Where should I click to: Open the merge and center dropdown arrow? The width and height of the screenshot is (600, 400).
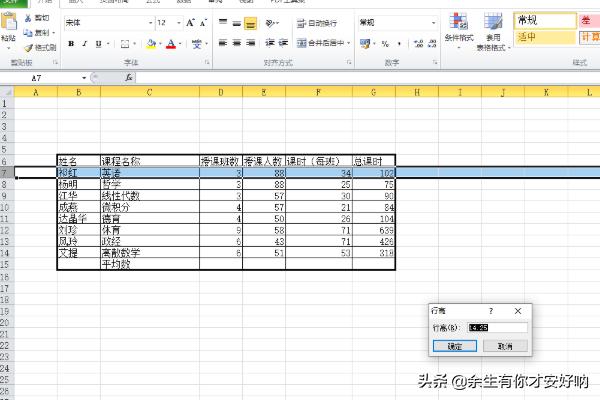pyautogui.click(x=349, y=43)
